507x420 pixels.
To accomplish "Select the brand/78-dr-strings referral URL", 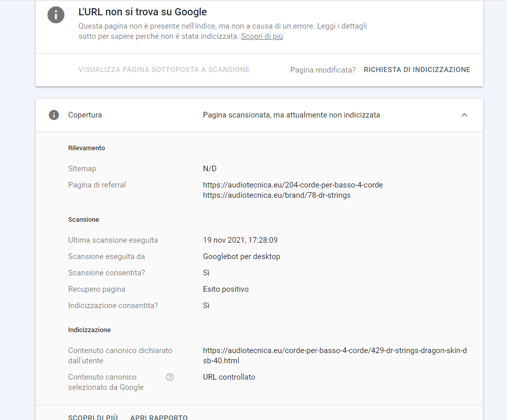I will point(277,195).
